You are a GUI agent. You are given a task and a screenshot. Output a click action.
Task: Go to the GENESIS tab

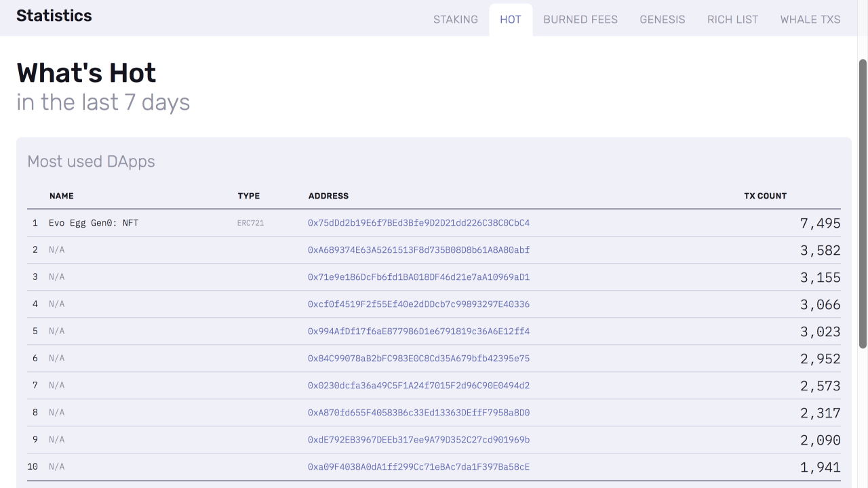[x=663, y=20]
